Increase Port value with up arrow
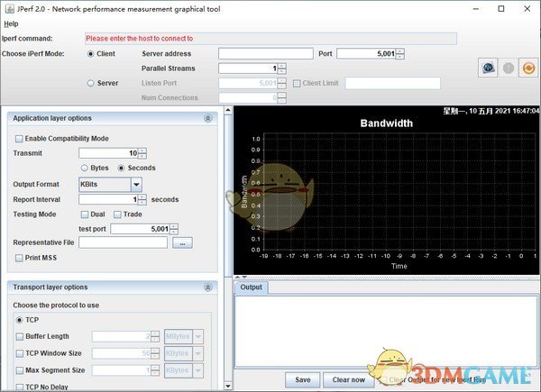 coord(399,51)
